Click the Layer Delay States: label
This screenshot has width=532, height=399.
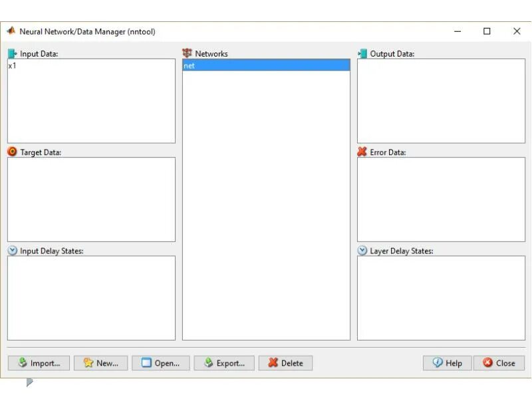point(402,251)
